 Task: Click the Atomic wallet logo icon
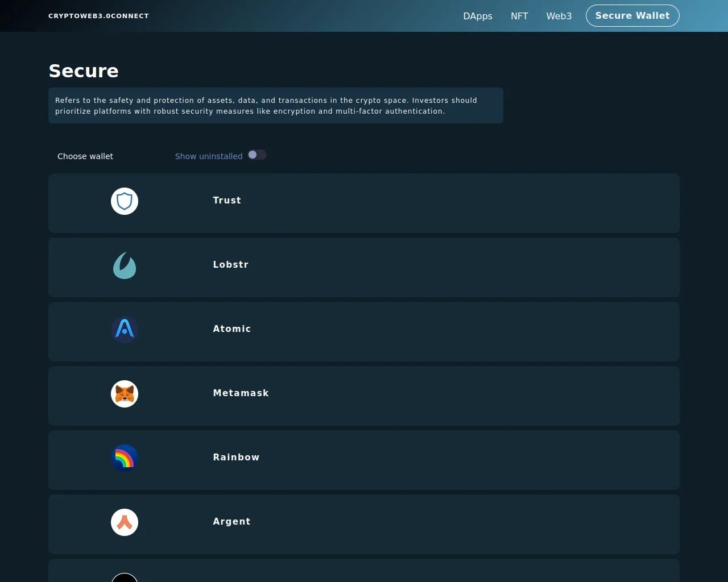tap(125, 330)
